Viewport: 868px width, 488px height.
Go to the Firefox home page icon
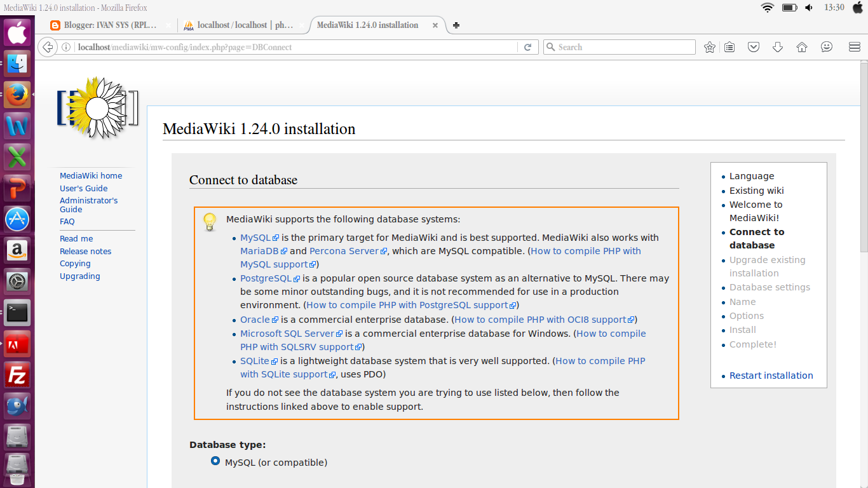click(x=802, y=47)
